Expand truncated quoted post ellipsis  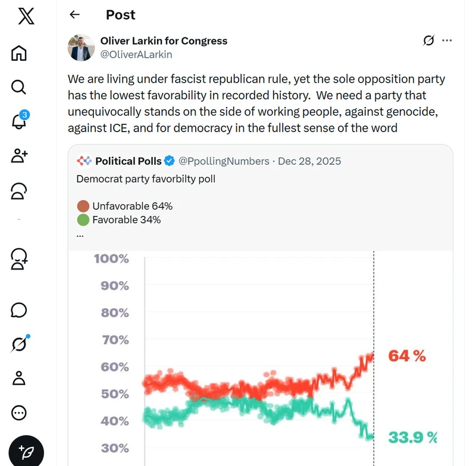tap(80, 235)
